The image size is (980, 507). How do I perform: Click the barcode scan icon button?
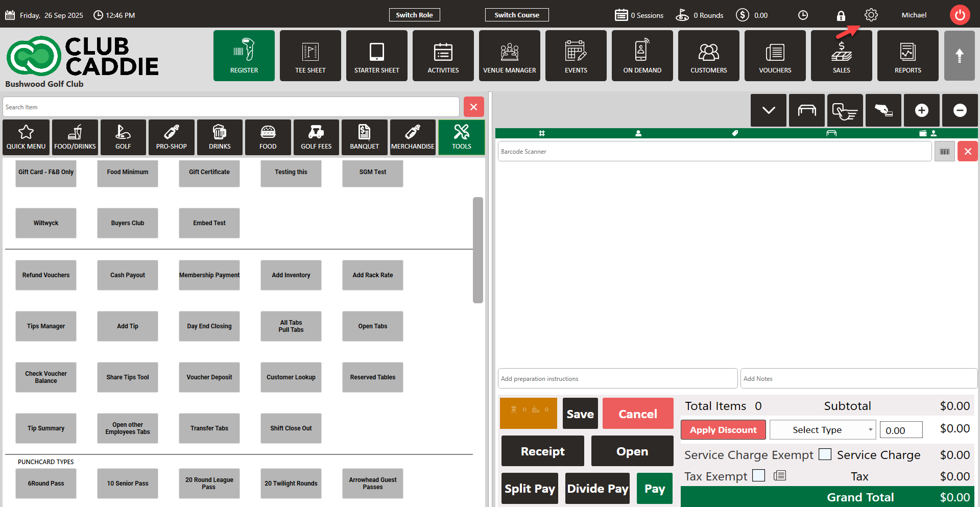pos(944,152)
